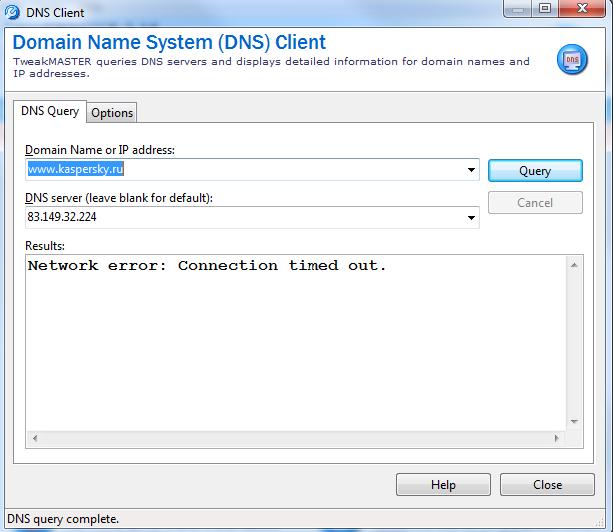Click the results scroll right arrow
613x532 pixels.
point(557,438)
